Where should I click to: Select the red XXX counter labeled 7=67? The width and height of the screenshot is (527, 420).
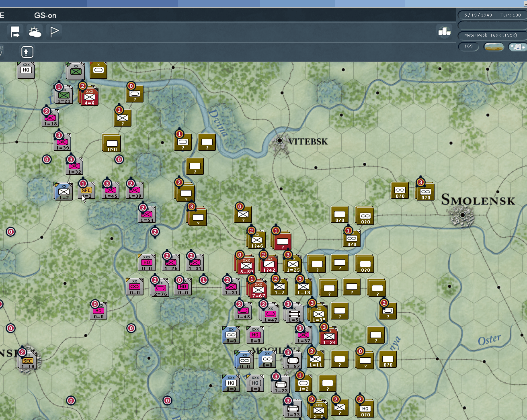pos(258,289)
